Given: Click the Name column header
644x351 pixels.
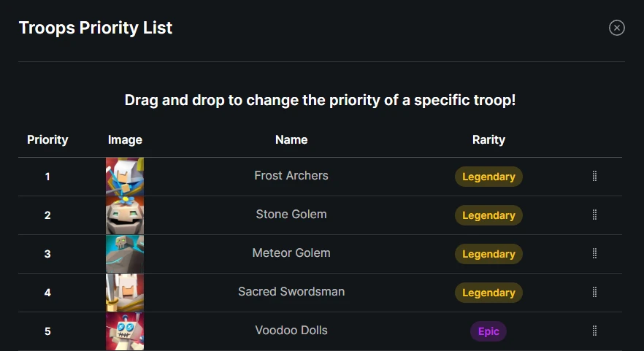Looking at the screenshot, I should tap(291, 139).
